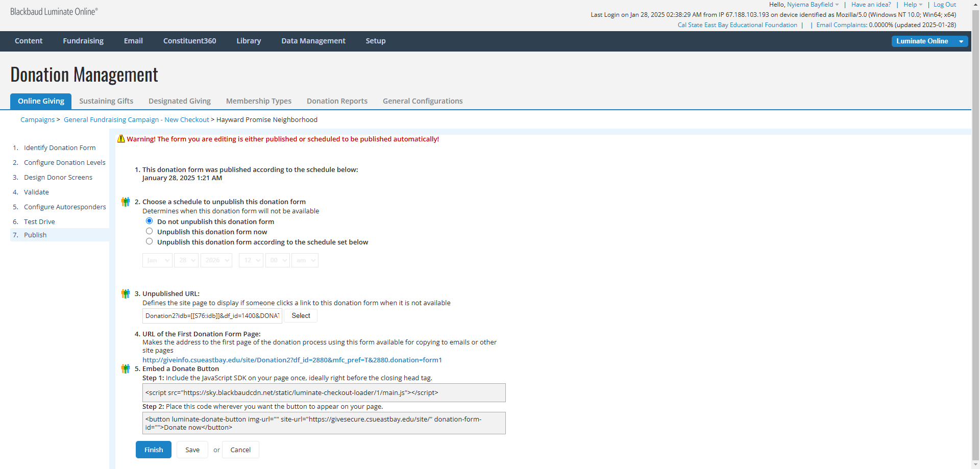Image resolution: width=980 pixels, height=469 pixels.
Task: Open the Data Management menu
Action: [313, 41]
